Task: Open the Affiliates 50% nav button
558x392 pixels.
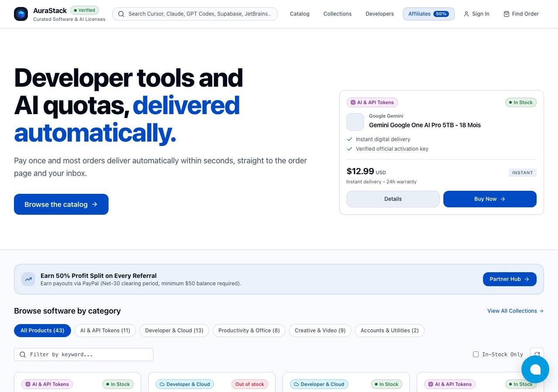Action: [429, 14]
